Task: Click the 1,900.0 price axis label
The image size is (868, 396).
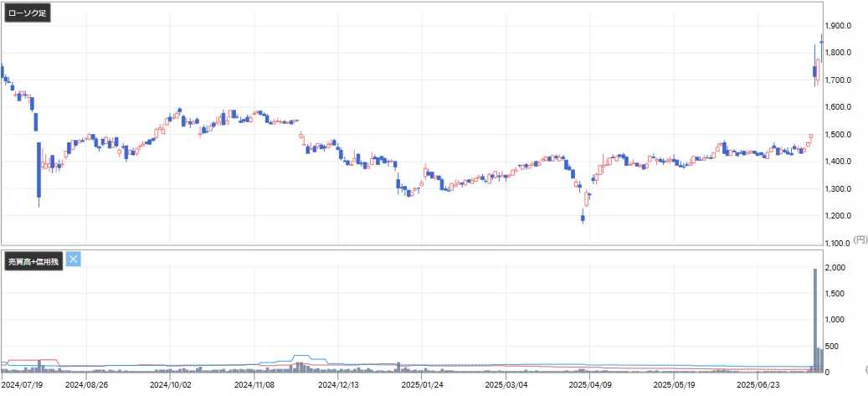Action: pos(838,26)
